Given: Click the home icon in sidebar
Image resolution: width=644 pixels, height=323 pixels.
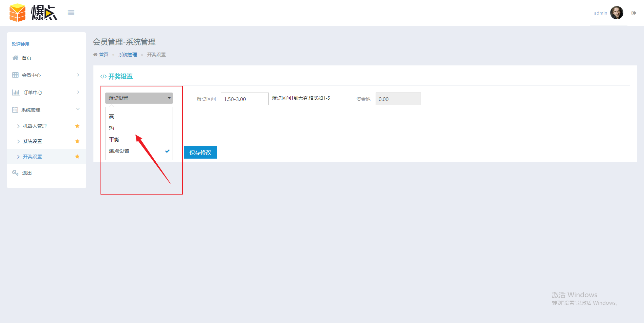Looking at the screenshot, I should pyautogui.click(x=15, y=58).
